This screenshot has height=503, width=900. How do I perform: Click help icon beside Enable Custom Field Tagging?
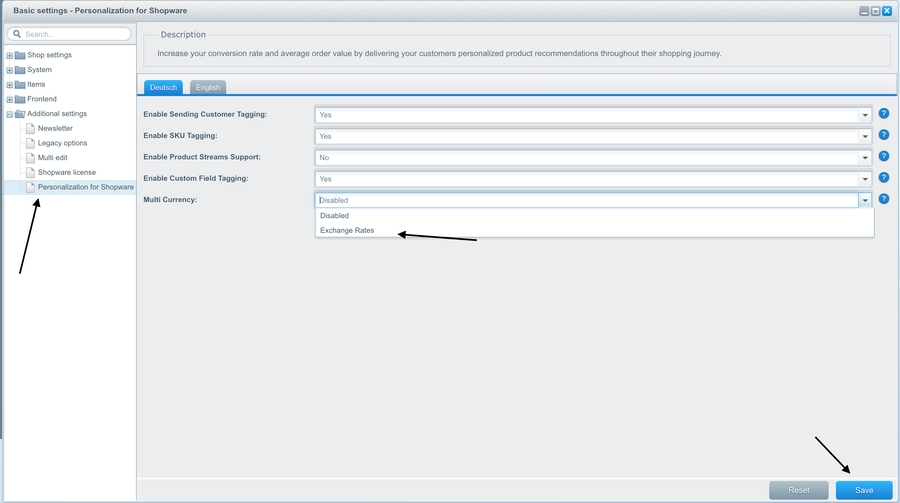coord(883,178)
